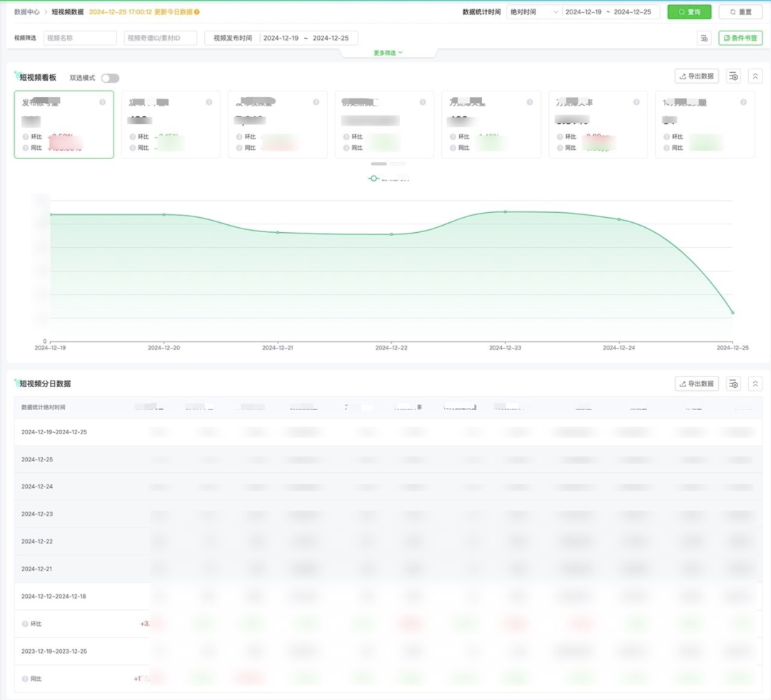
Task: Click 数据统计时间 start date 2024-12-19
Action: pyautogui.click(x=583, y=12)
